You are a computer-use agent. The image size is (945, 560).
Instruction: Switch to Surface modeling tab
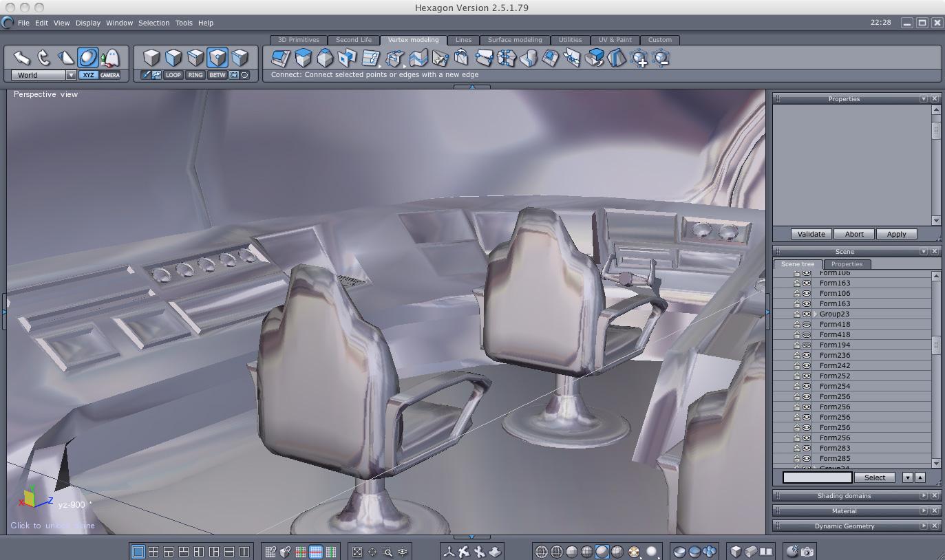click(515, 40)
